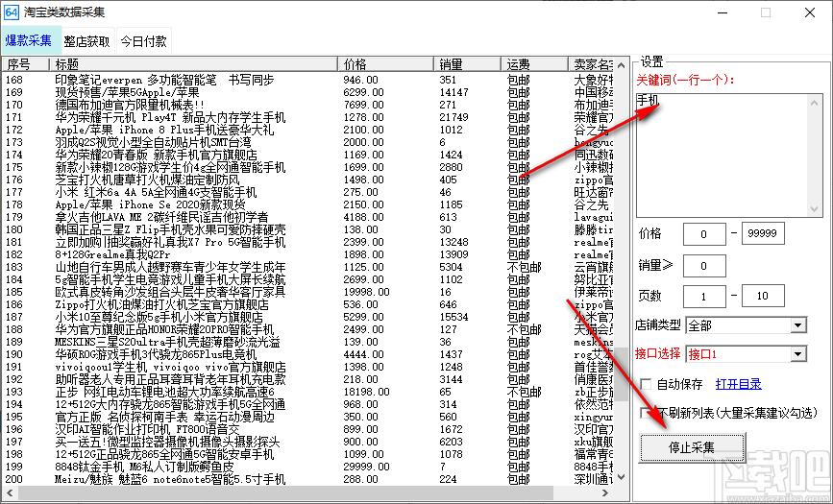Viewport: 833px width, 504px height.
Task: Click the app icon in title bar
Action: pyautogui.click(x=12, y=12)
